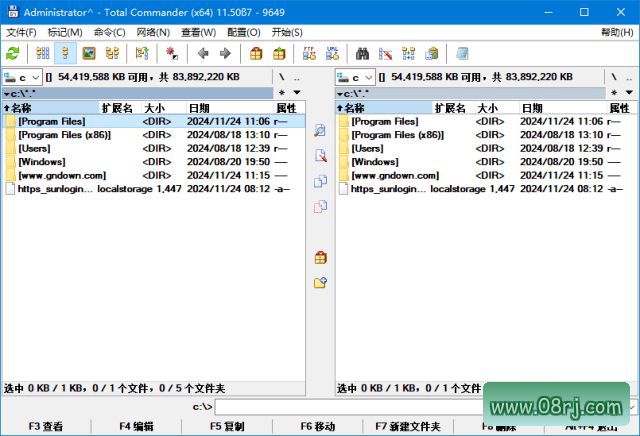The image size is (640, 436).
Task: Go back using the left arrow icon
Action: tap(203, 53)
